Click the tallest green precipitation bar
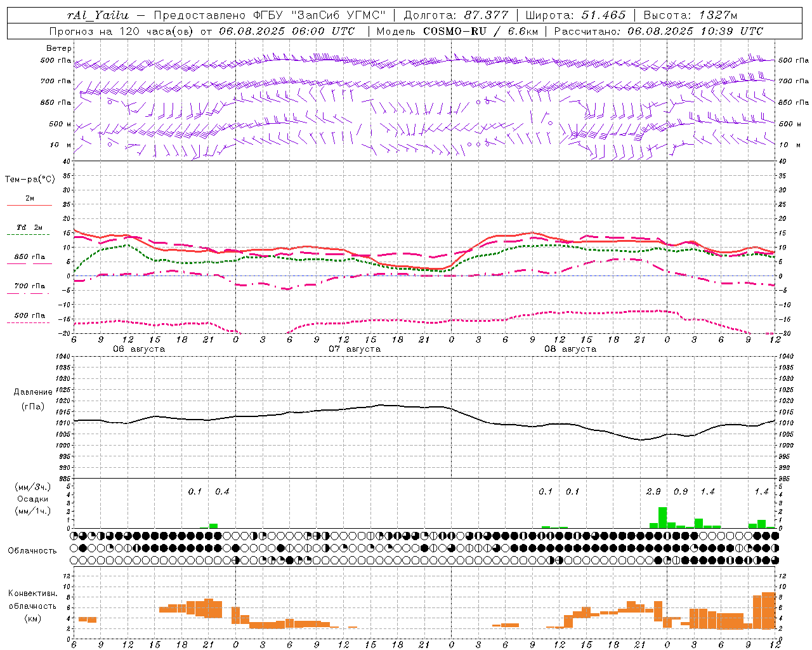The height and width of the screenshot is (650, 812). click(662, 517)
